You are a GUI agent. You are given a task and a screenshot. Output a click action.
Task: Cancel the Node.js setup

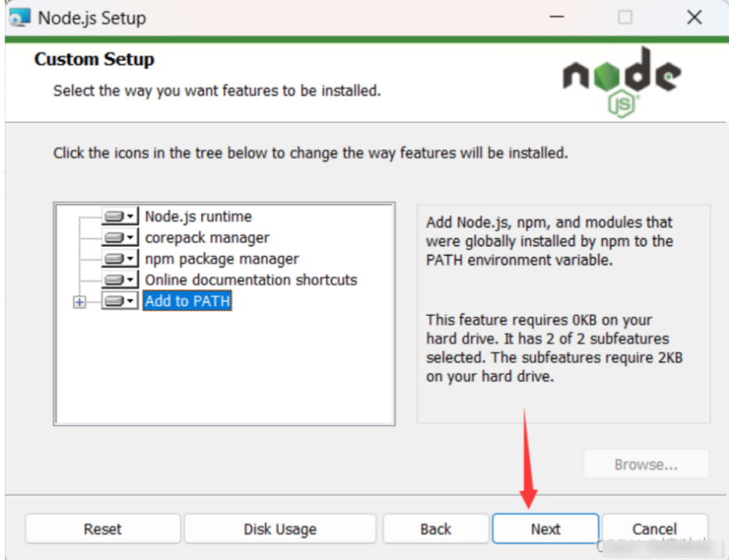click(654, 529)
